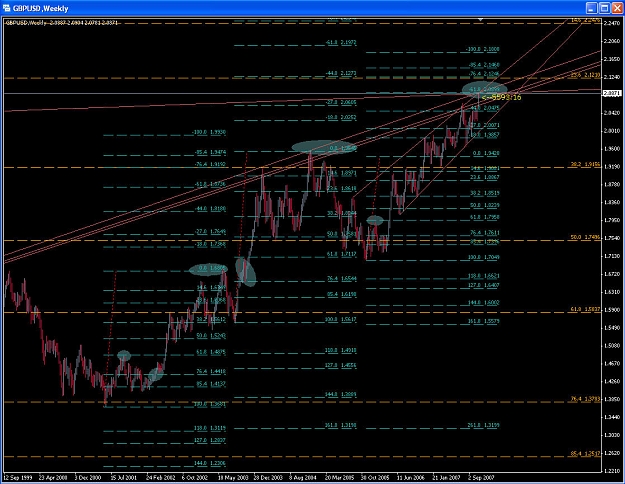Screen dimensions: 625x484
Task: Click the '24 Feb 2002' date on time axis
Action: pyautogui.click(x=160, y=477)
